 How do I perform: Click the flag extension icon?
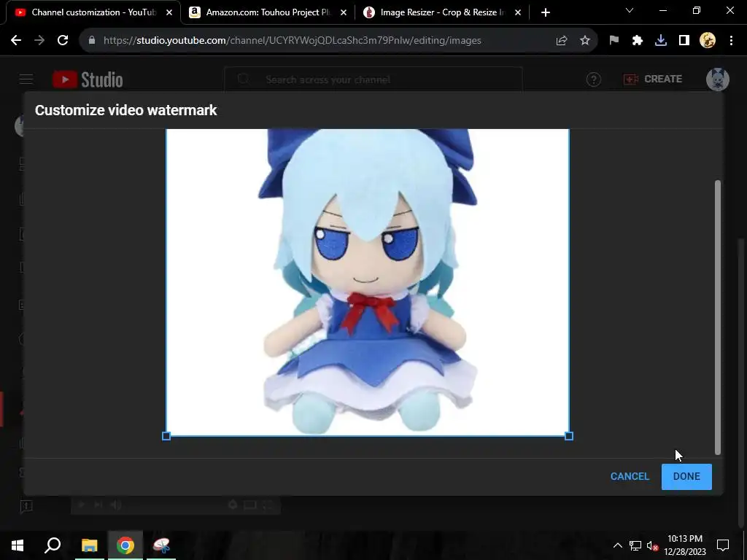[614, 41]
